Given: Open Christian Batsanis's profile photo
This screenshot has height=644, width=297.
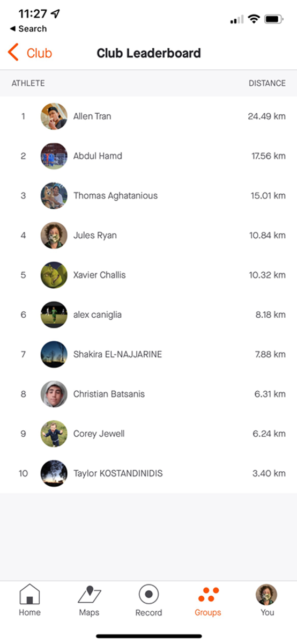Looking at the screenshot, I should (x=54, y=394).
